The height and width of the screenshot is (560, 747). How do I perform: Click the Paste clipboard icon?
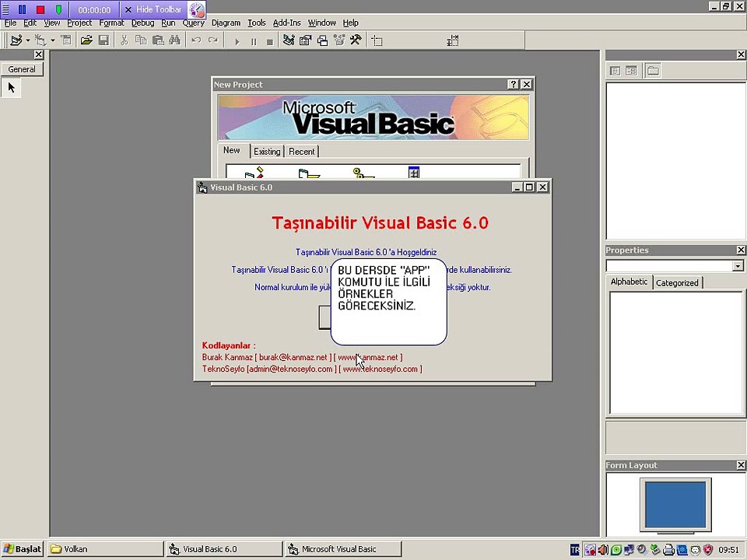coord(158,40)
